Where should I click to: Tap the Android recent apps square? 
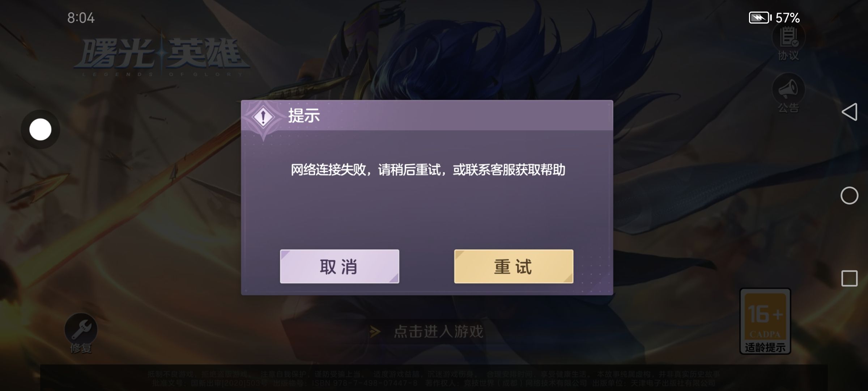[x=849, y=278]
